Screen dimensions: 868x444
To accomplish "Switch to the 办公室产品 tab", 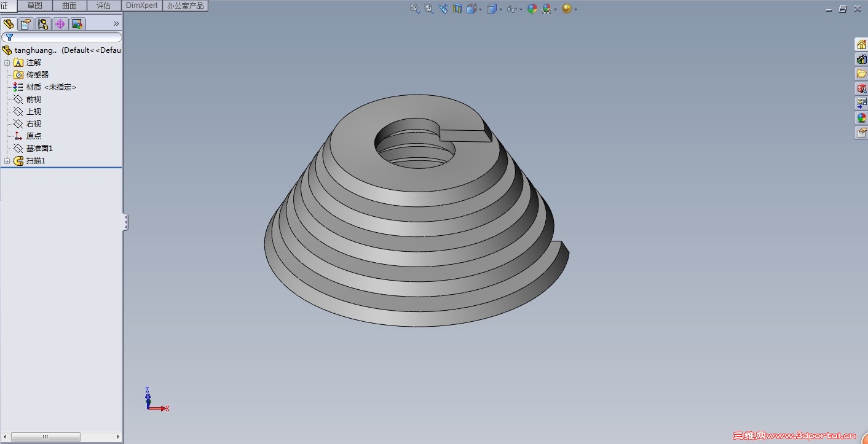I will click(x=185, y=6).
